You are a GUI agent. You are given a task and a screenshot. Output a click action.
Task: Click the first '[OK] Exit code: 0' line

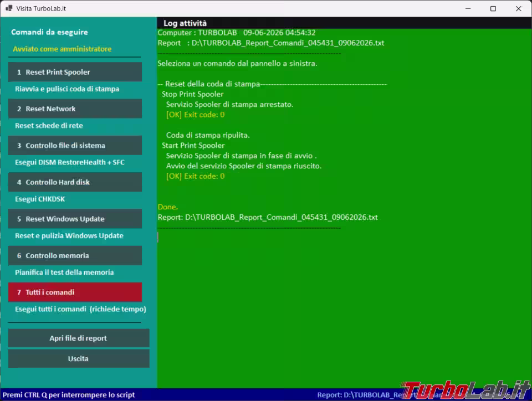click(x=195, y=115)
